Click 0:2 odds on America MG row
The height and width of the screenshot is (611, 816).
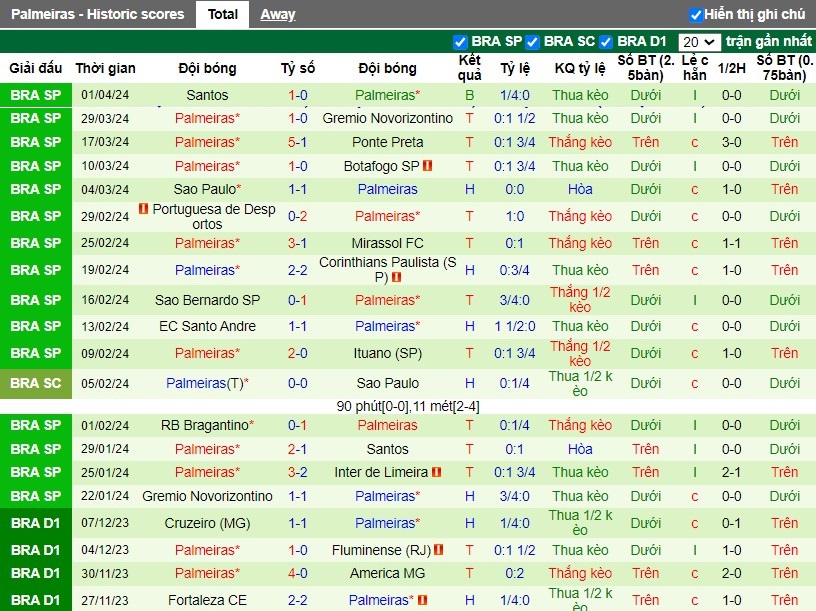coord(515,573)
